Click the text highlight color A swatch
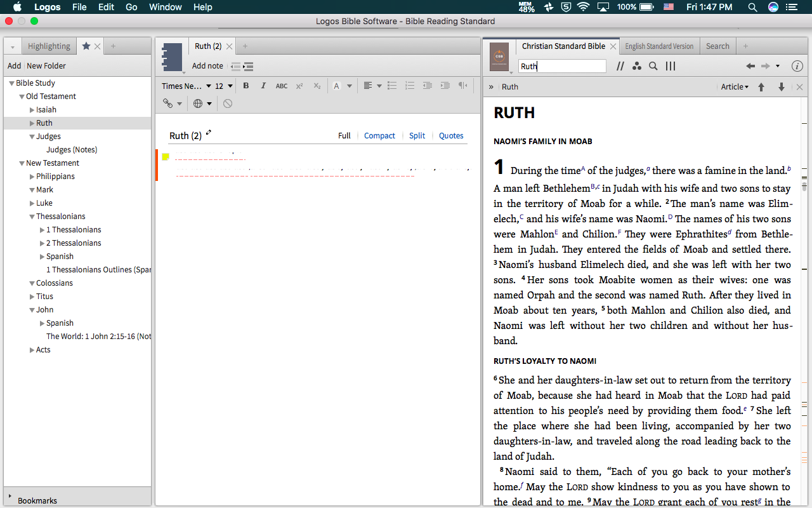Screen dimensions: 812x508 click(337, 86)
